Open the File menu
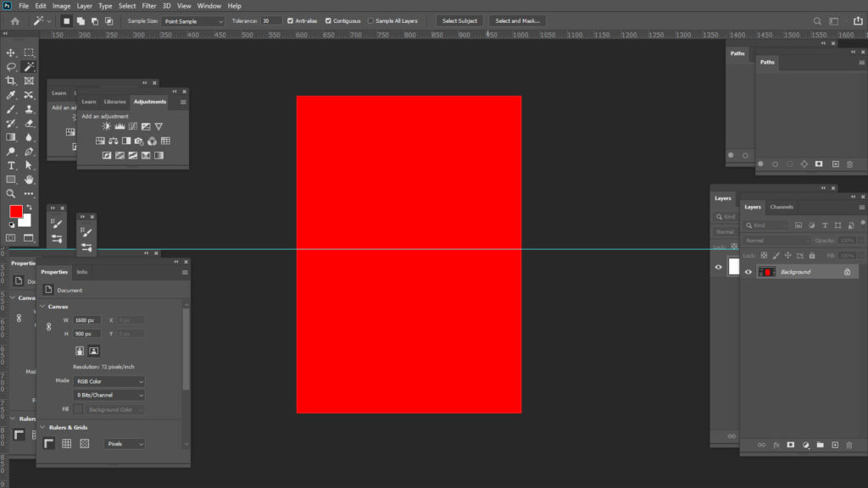This screenshot has width=868, height=488. click(24, 6)
